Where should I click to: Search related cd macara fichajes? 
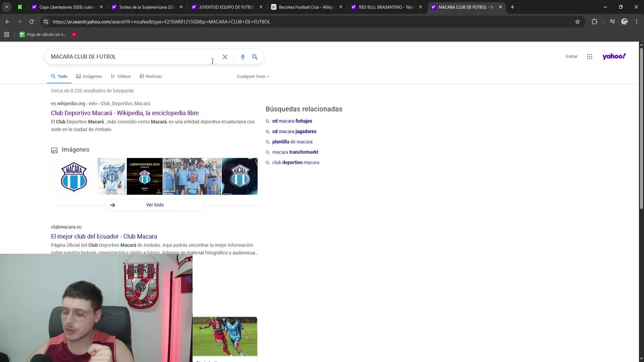pos(292,121)
